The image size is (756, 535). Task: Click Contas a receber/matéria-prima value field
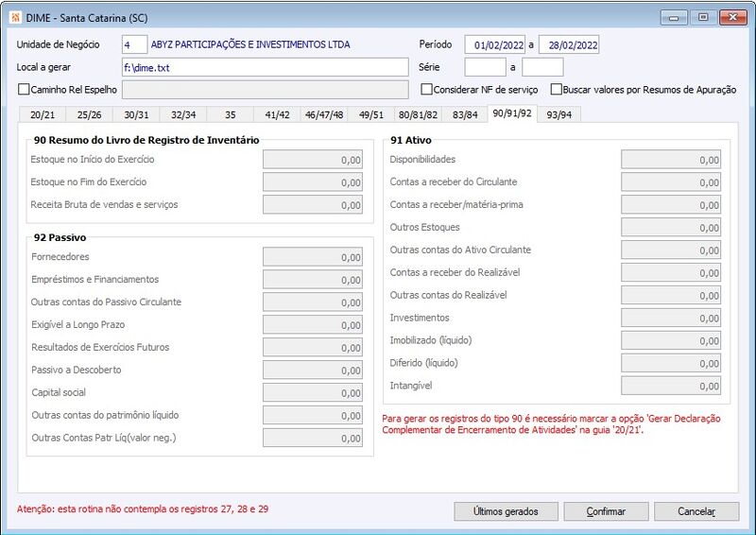(x=671, y=205)
